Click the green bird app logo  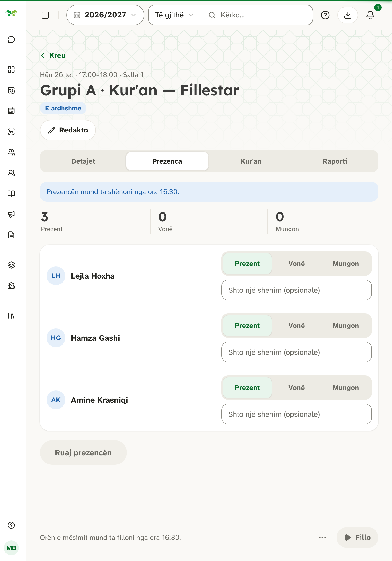11,13
